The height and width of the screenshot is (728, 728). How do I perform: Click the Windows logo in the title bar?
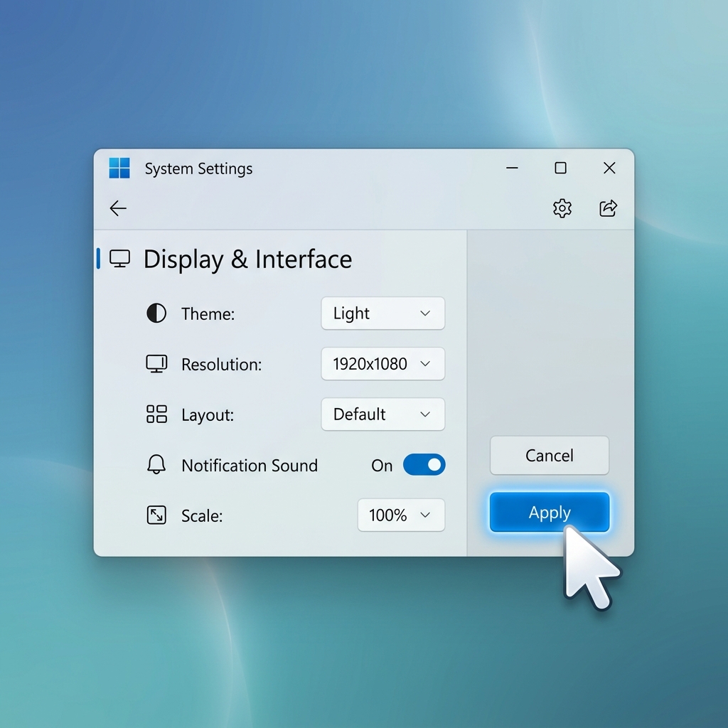[x=119, y=168]
